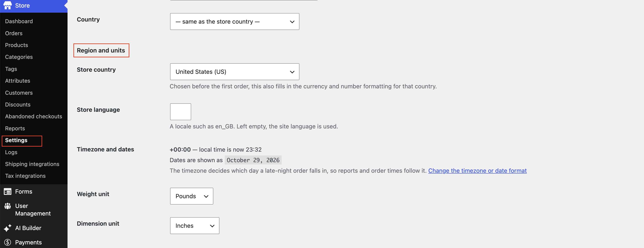The height and width of the screenshot is (248, 644).
Task: Open the Customers menu item
Action: click(19, 93)
